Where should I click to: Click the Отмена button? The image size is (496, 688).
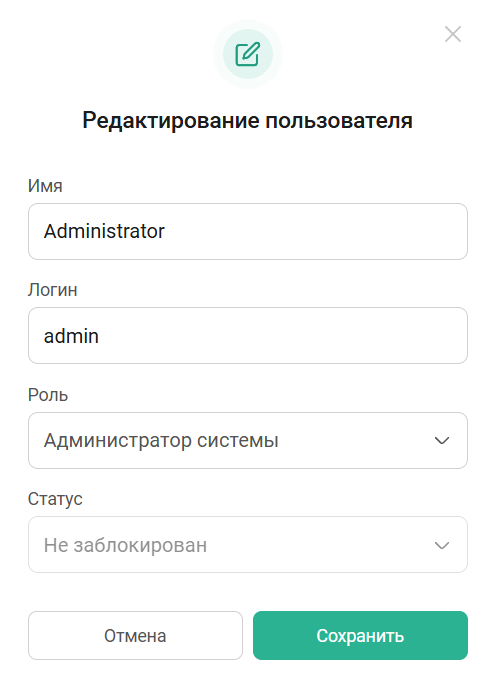pyautogui.click(x=135, y=635)
